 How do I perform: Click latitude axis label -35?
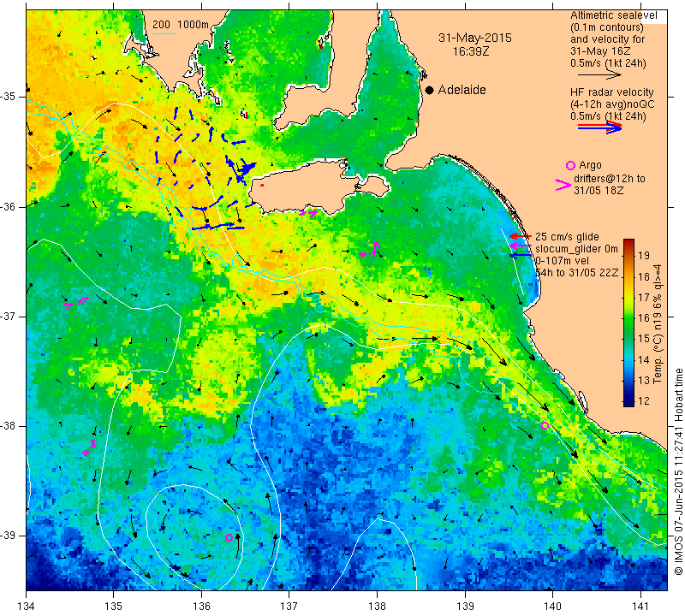[9, 97]
